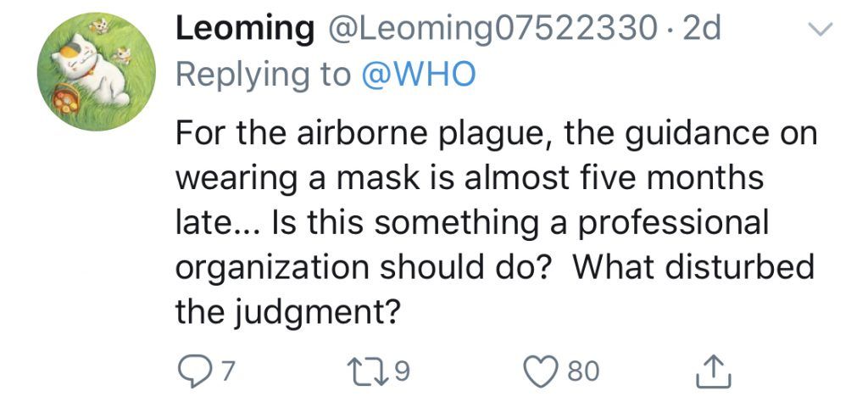Click the phrase "What disturbed" in the tweet
This screenshot has width=868, height=413.
pos(693,268)
